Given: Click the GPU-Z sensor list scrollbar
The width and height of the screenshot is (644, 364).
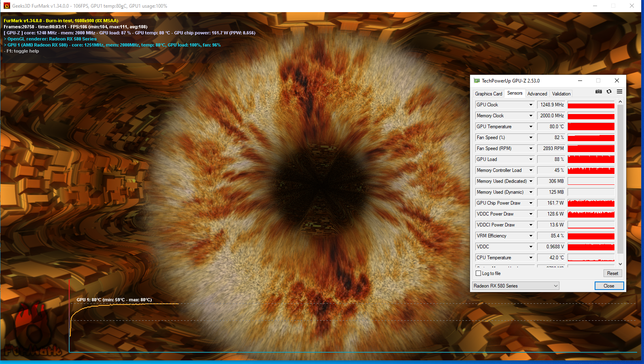Looking at the screenshot, I should [620, 178].
